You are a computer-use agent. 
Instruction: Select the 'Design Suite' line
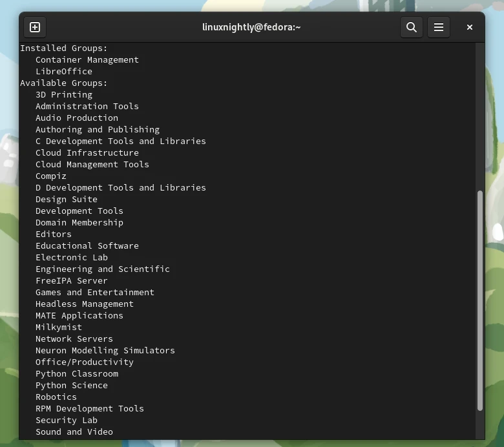coord(67,199)
